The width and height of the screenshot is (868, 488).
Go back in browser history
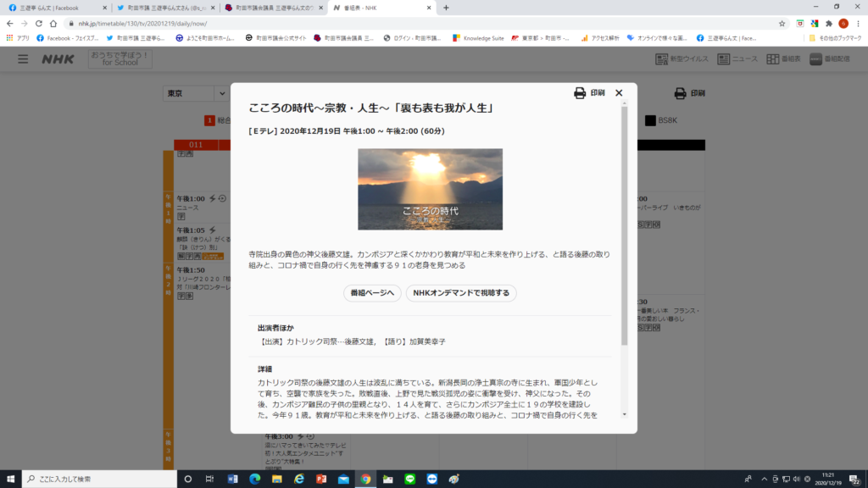click(10, 23)
